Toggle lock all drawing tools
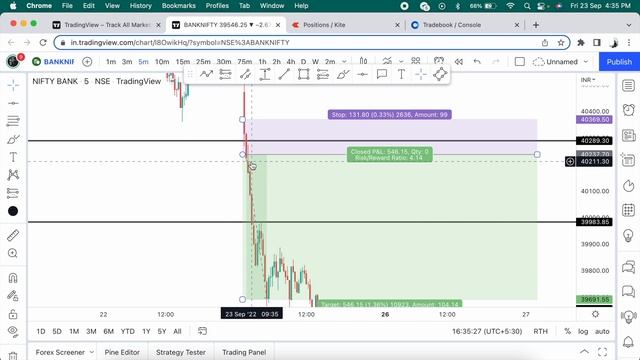 tap(13, 314)
